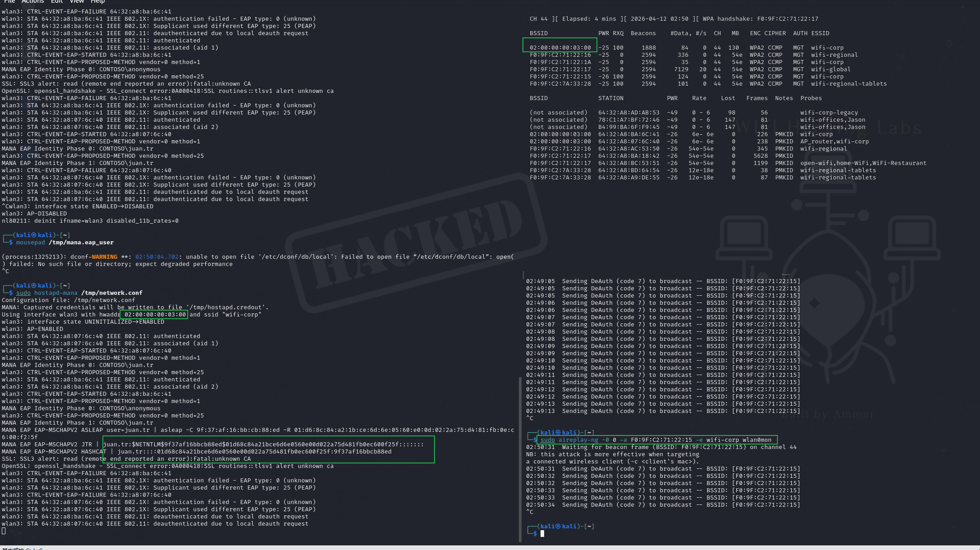Click the 'interface state UNINITIALIZED->ENABLED' line
This screenshot has height=550, width=980.
click(x=83, y=322)
